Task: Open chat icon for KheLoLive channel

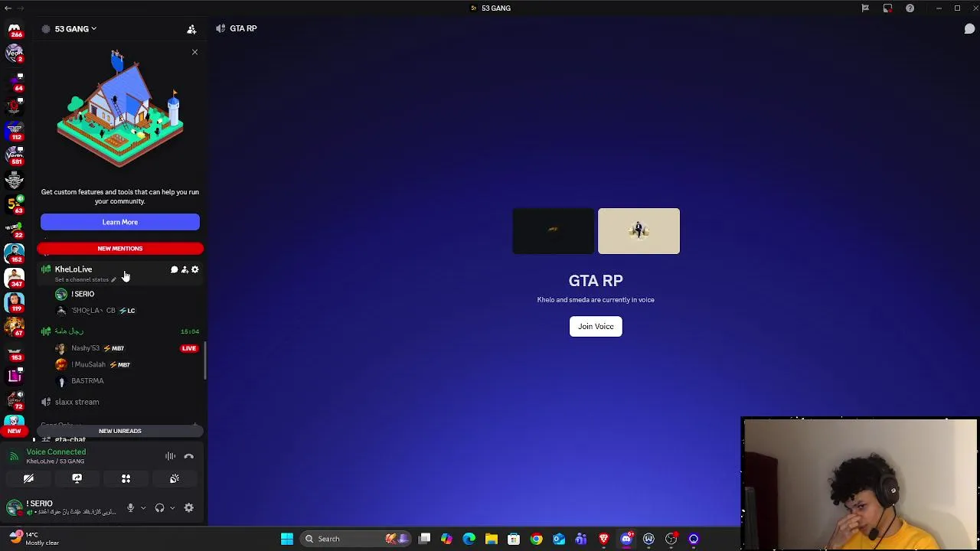Action: pos(174,269)
